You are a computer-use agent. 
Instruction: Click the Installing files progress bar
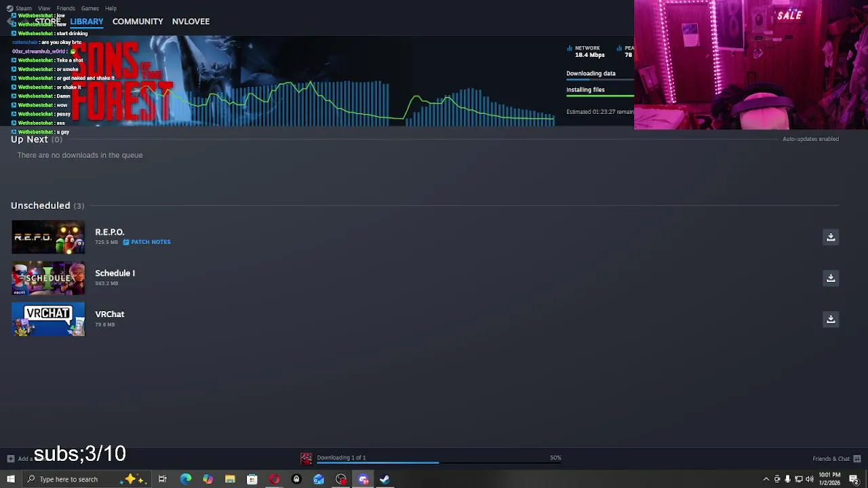click(600, 96)
